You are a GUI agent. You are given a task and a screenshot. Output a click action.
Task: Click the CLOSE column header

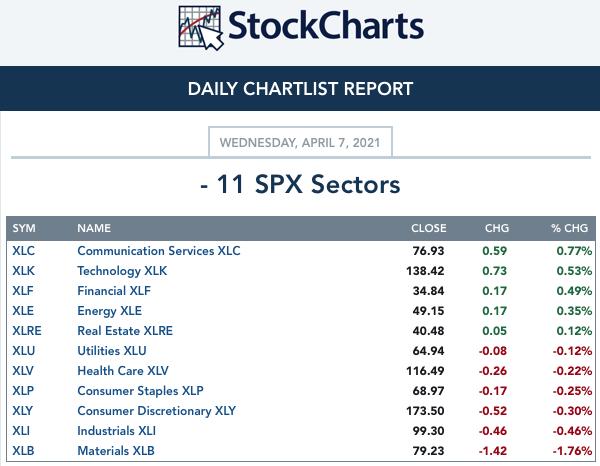tap(429, 228)
